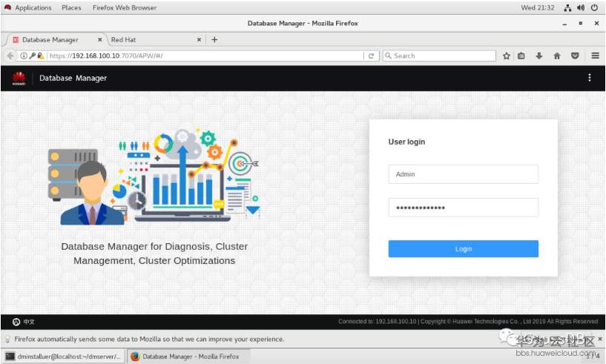
Task: Click the Admin username field
Action: pyautogui.click(x=463, y=174)
